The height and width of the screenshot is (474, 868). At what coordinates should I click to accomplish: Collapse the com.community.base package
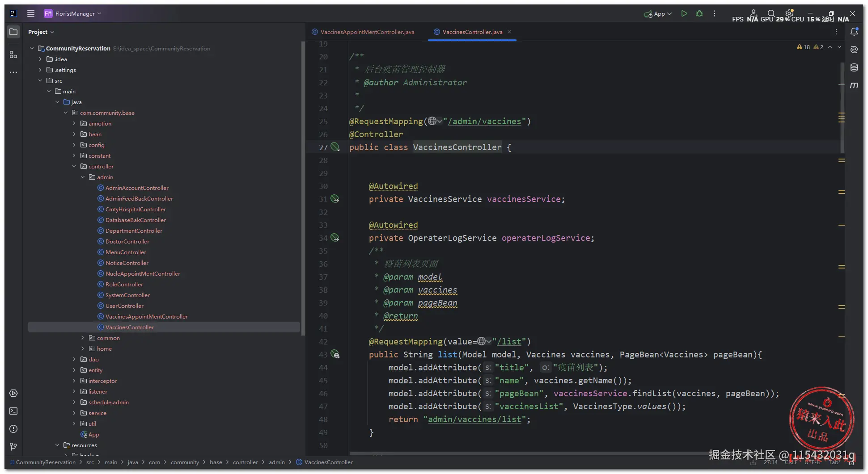(x=66, y=113)
